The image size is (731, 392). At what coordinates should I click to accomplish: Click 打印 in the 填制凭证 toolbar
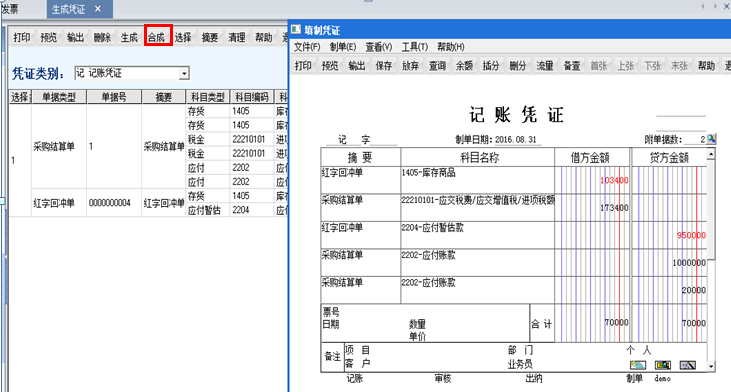pos(303,66)
